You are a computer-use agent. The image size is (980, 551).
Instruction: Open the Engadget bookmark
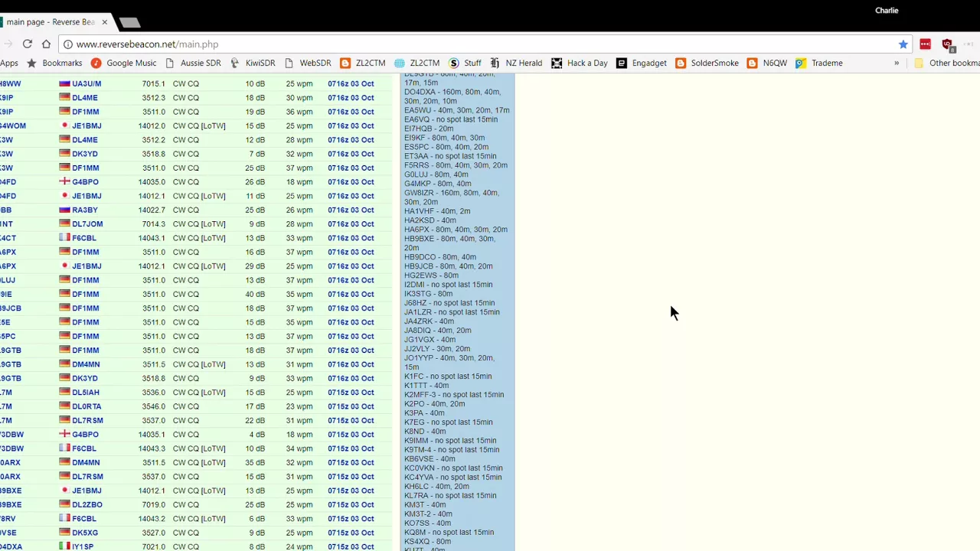tap(642, 63)
